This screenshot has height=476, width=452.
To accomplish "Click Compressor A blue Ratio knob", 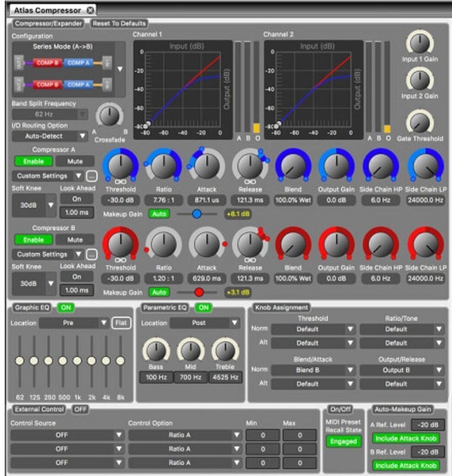I will 164,165.
